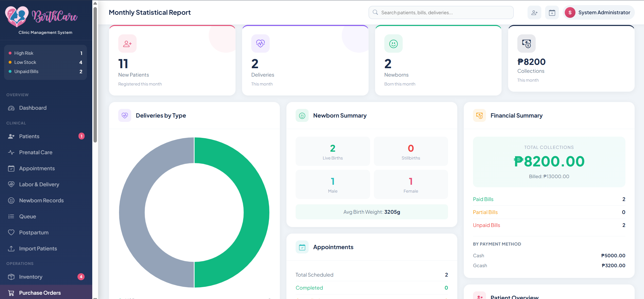Open Prenatal Care section
The image size is (644, 299).
tap(46, 152)
